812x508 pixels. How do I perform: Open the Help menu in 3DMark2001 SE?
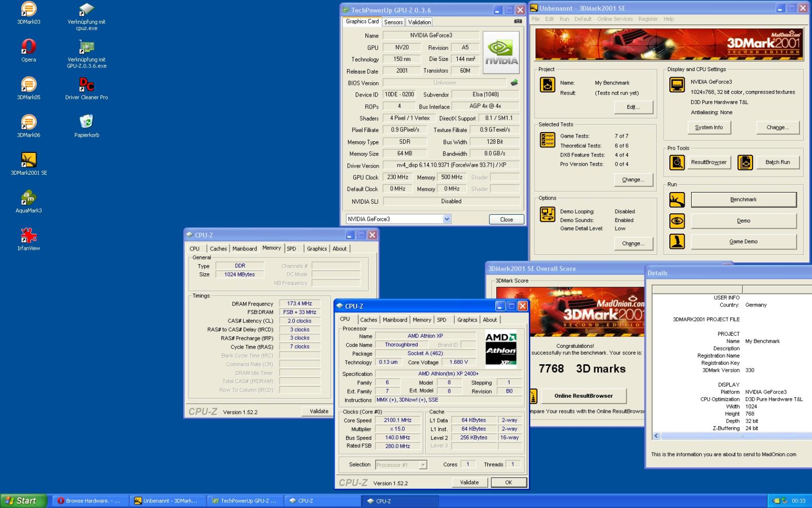668,19
